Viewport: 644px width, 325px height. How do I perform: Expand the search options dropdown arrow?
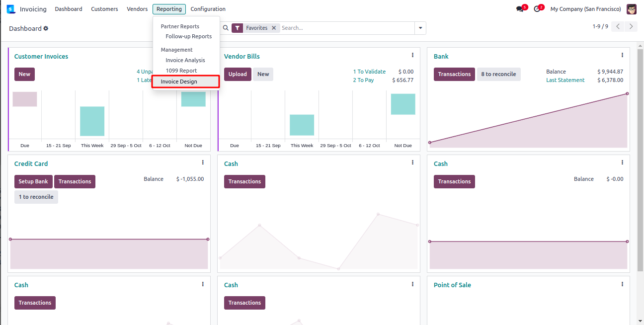click(420, 28)
